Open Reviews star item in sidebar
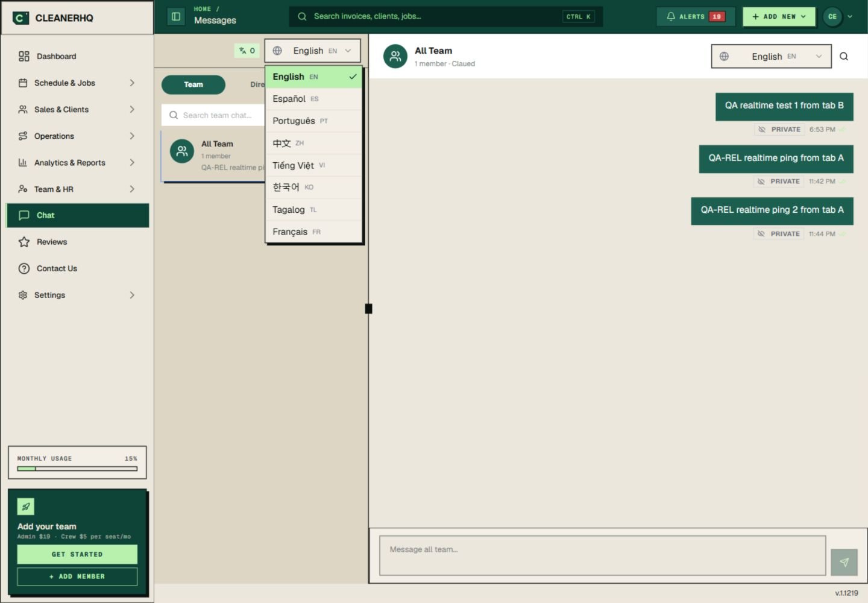 (x=77, y=242)
